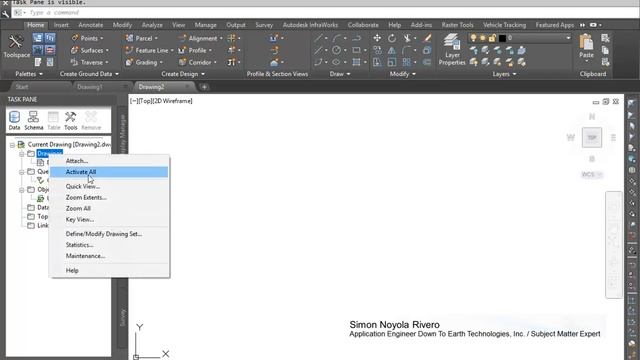Expand the Create Design panel
The image size is (640, 360).
[183, 74]
